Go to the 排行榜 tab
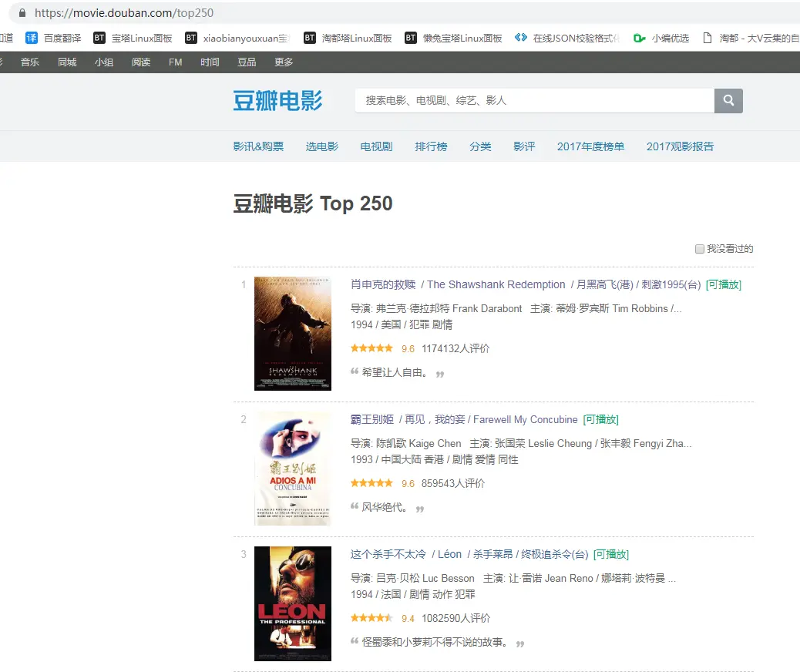 click(x=431, y=146)
